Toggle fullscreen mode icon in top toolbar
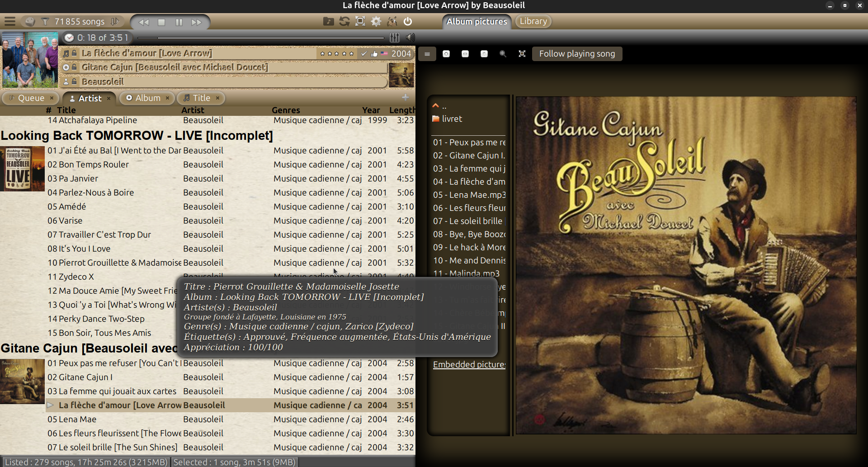 pos(360,21)
